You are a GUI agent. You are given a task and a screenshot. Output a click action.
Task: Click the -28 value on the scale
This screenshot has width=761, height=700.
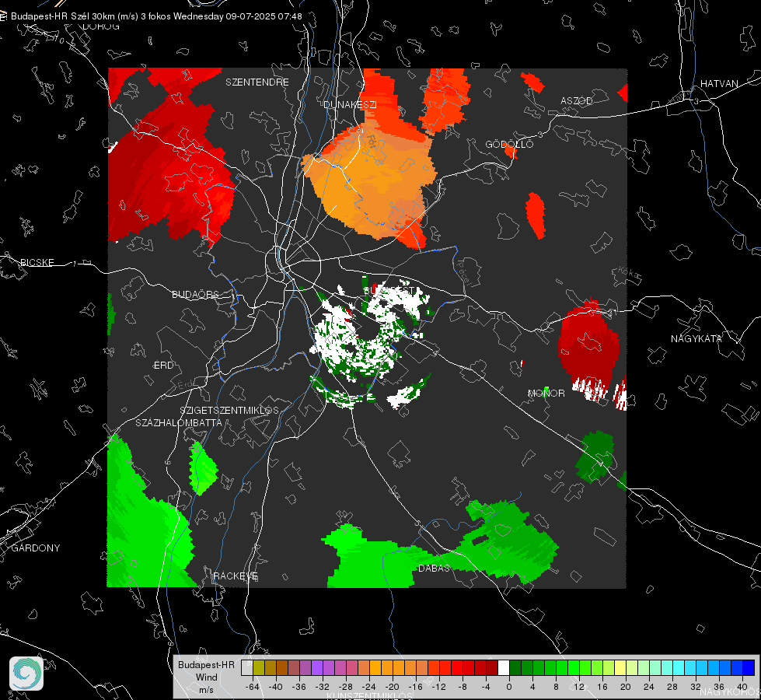point(346,687)
